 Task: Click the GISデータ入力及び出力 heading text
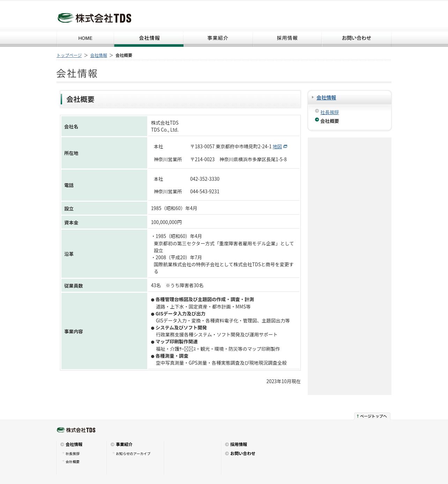[x=180, y=314]
